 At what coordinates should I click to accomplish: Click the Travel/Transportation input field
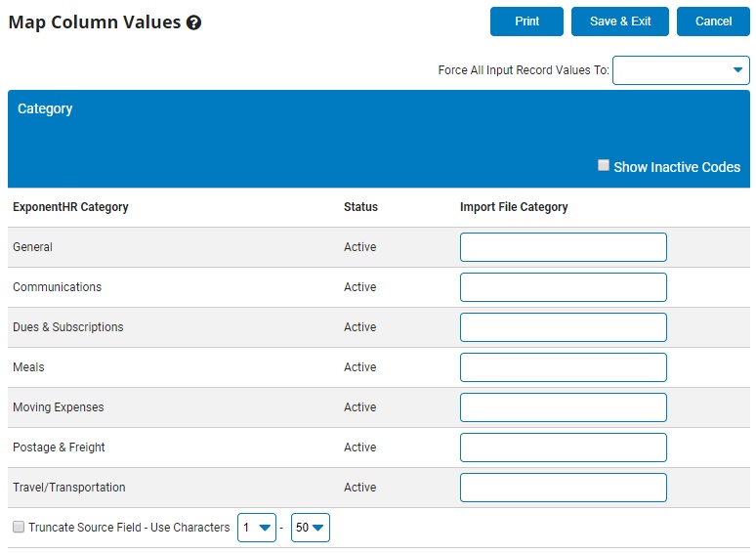(563, 488)
